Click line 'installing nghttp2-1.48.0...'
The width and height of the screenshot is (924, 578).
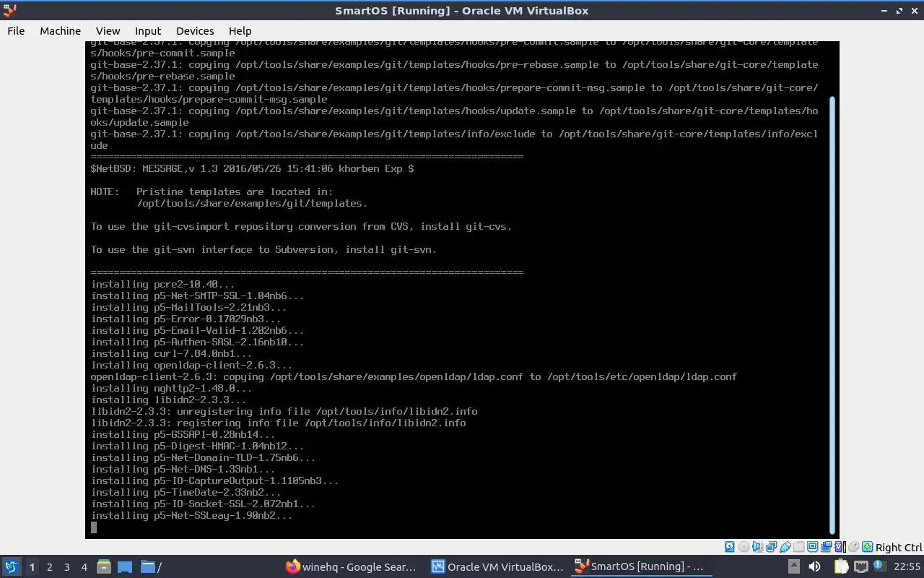[x=172, y=388]
